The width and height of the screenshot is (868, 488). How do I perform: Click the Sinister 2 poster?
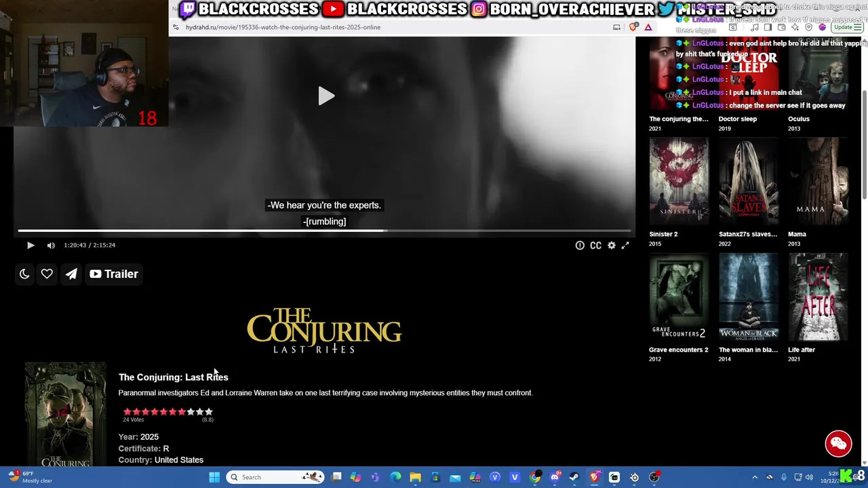click(x=679, y=181)
